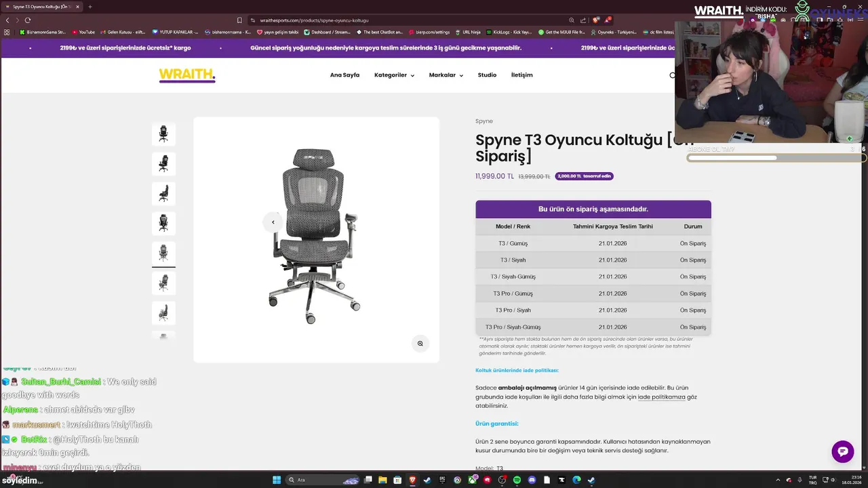The image size is (868, 488).
Task: Open Microsoft Edge from the taskbar
Action: click(576, 480)
